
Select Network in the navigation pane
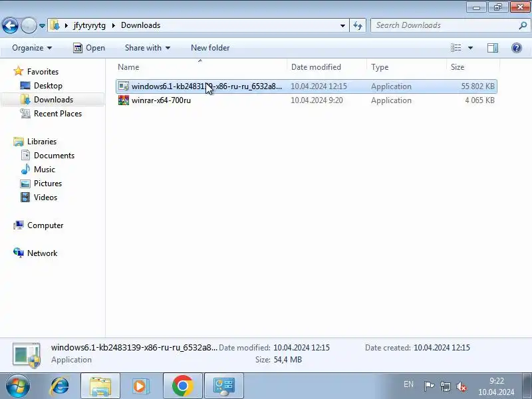tap(42, 253)
